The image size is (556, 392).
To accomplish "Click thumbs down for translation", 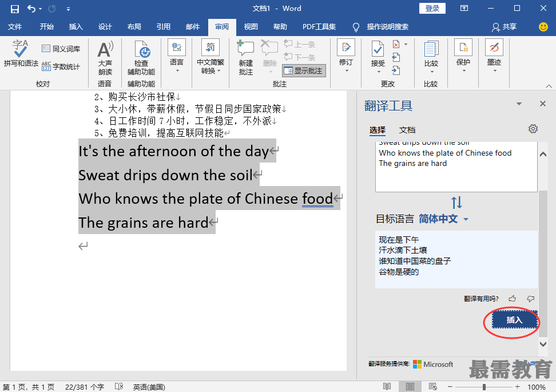I will coord(530,299).
